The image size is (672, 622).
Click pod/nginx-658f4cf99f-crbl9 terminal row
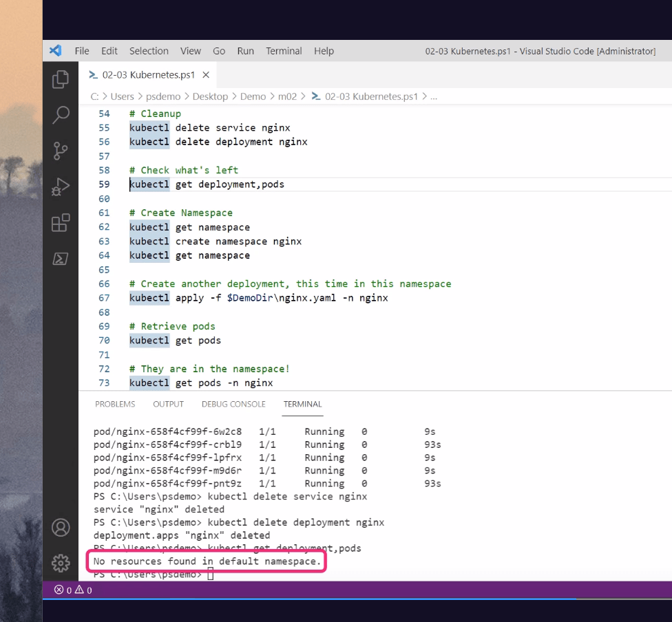pyautogui.click(x=267, y=444)
